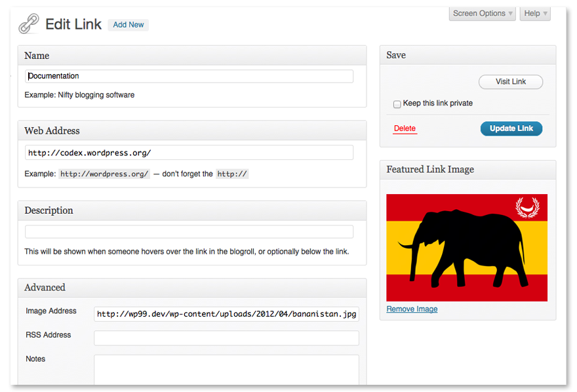This screenshot has width=577, height=392.
Task: Click inside the Notes text area
Action: click(226, 370)
